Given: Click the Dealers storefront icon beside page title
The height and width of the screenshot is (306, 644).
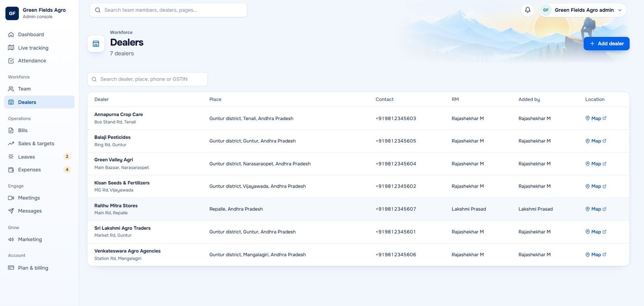Looking at the screenshot, I should 96,43.
